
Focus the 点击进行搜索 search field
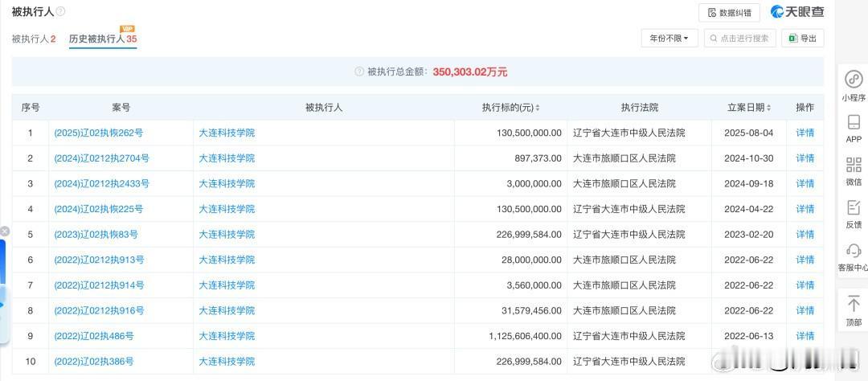pyautogui.click(x=739, y=39)
